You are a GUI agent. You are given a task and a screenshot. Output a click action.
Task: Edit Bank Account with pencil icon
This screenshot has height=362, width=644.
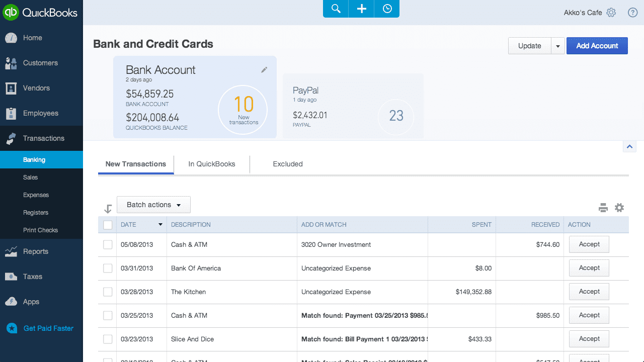pyautogui.click(x=264, y=70)
